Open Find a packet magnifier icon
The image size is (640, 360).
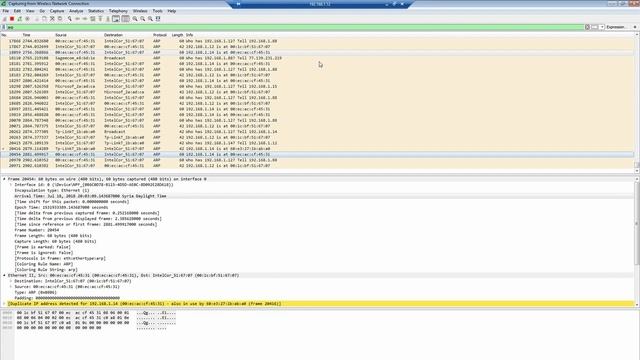click(x=69, y=19)
